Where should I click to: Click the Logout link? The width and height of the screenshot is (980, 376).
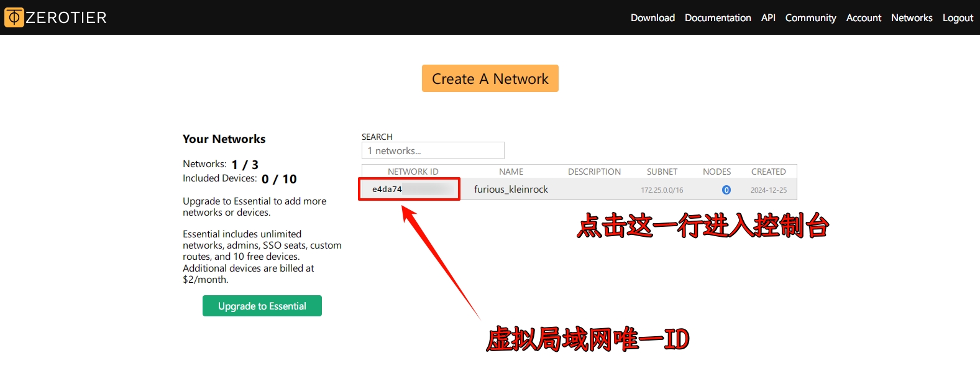[958, 17]
